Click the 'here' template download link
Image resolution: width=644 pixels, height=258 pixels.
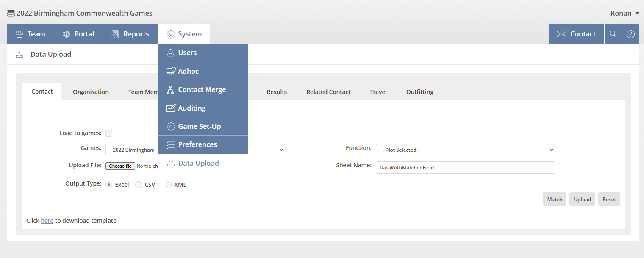47,221
